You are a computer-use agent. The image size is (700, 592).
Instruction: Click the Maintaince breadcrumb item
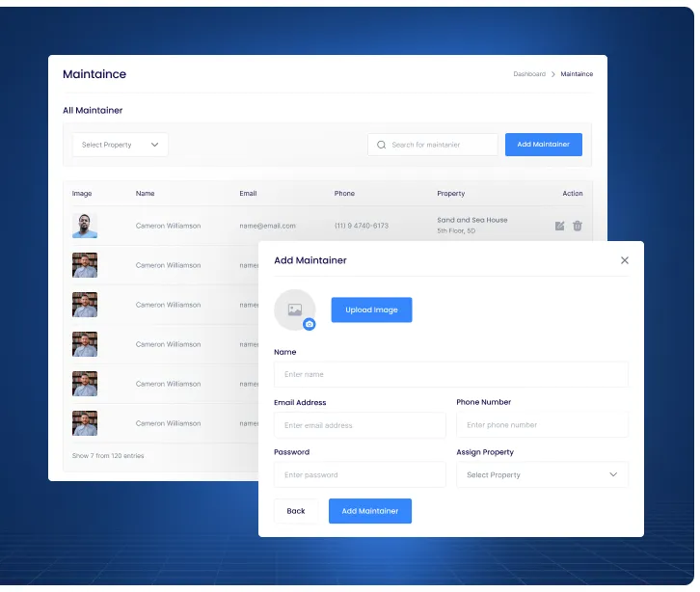pos(577,74)
